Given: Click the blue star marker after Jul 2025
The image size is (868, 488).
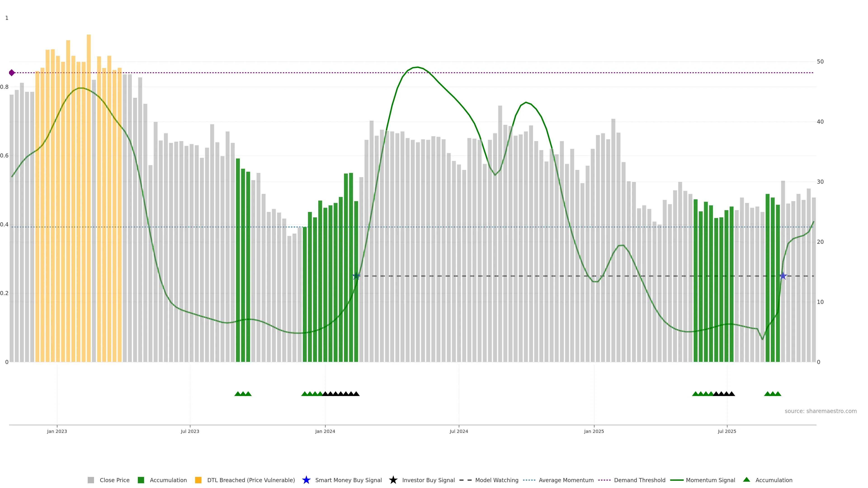Looking at the screenshot, I should (x=783, y=276).
